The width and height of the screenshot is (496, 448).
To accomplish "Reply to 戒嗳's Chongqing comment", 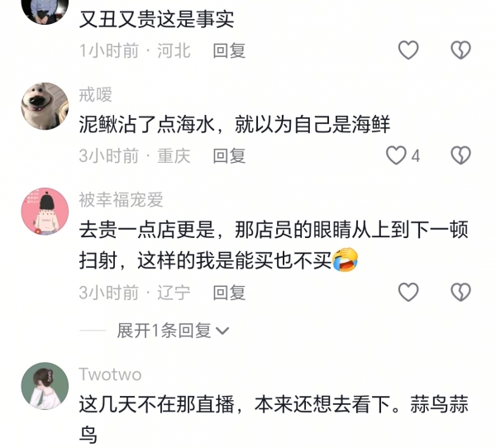I will coord(229,156).
